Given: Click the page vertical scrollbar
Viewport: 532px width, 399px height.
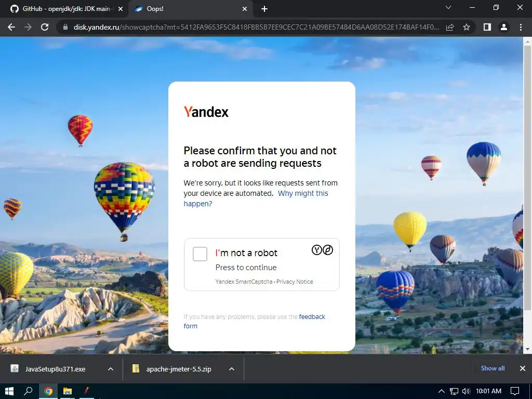Looking at the screenshot, I should pos(528,177).
